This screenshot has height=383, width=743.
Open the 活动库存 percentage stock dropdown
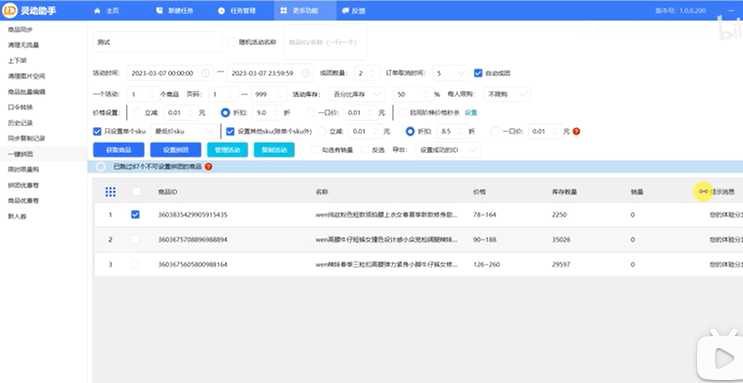[x=357, y=94]
